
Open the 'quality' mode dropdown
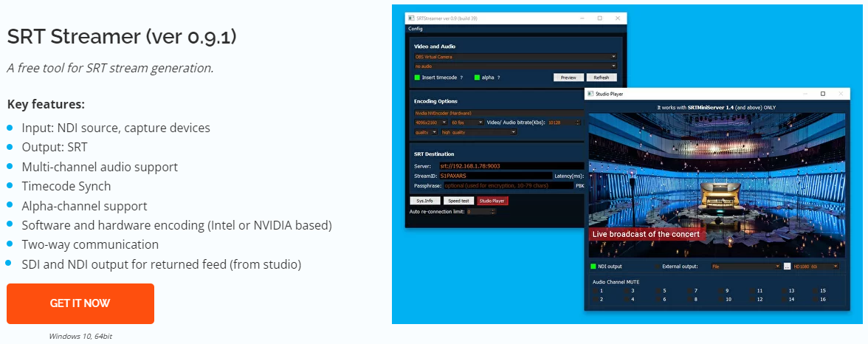(x=427, y=132)
